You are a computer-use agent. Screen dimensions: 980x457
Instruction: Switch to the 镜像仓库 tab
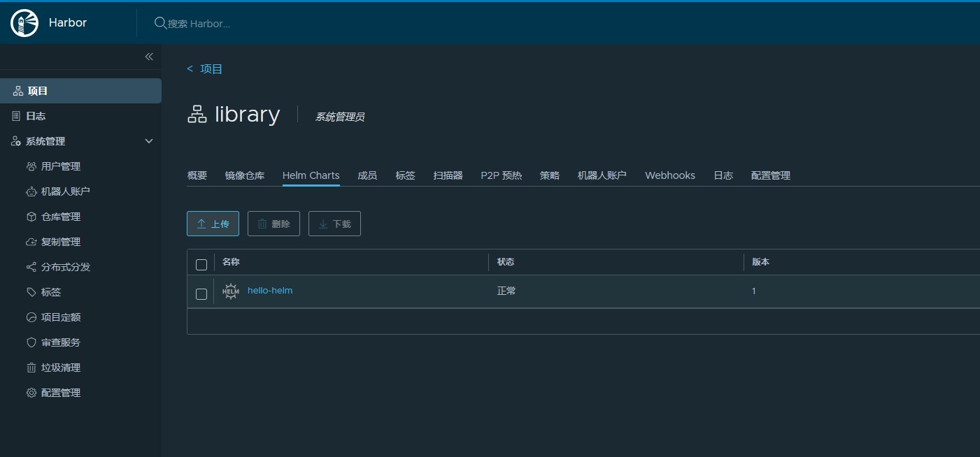tap(245, 175)
